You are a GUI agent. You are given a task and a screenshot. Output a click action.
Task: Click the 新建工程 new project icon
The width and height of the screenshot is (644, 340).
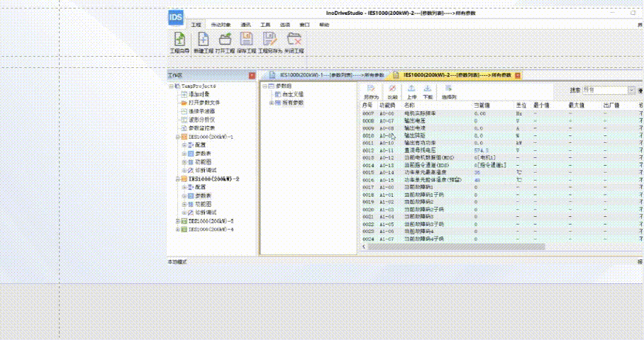tap(204, 40)
